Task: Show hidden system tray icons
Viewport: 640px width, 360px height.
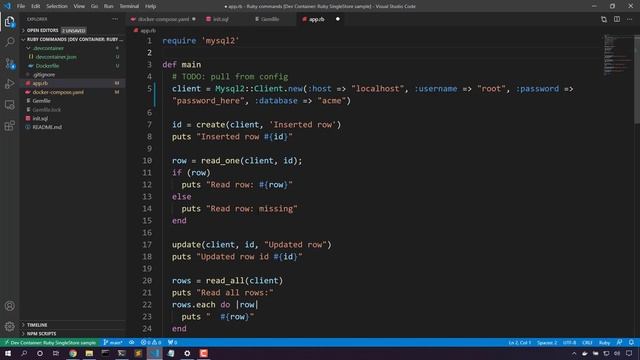Action: [x=574, y=353]
